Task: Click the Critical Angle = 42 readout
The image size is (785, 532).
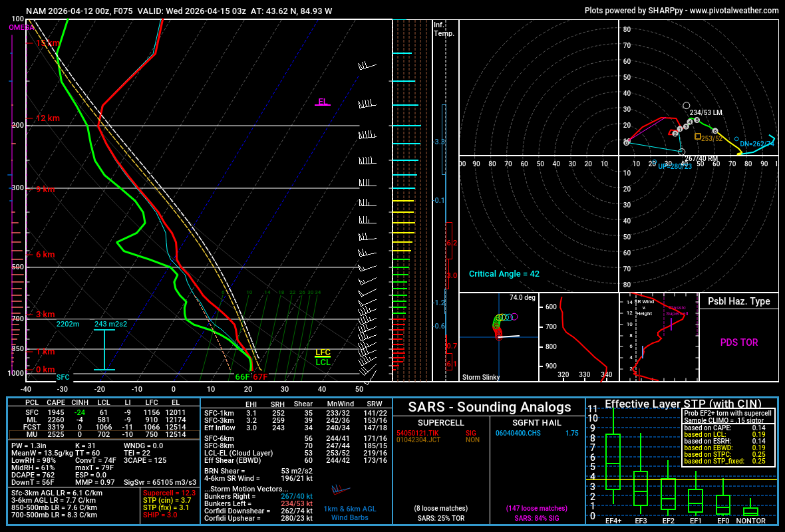Action: pos(504,274)
